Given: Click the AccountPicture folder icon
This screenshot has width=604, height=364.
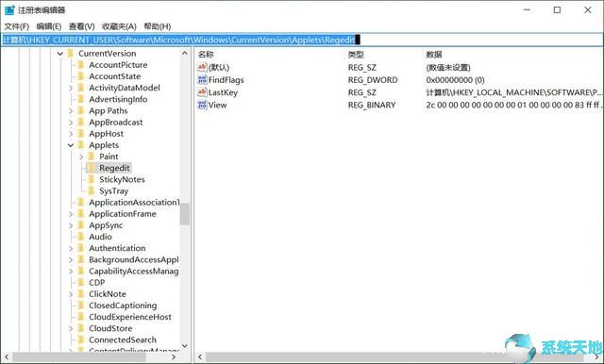Looking at the screenshot, I should tap(81, 65).
